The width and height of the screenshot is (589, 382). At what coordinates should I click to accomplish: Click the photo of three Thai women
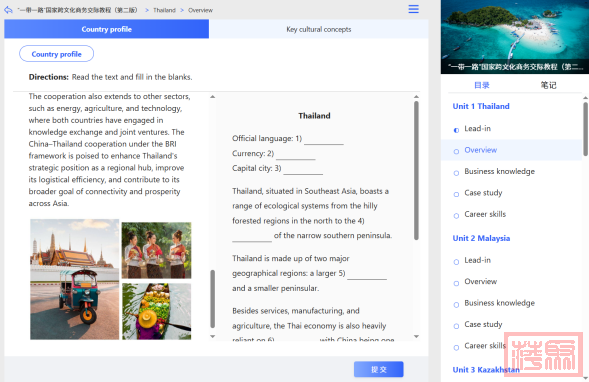(x=156, y=250)
